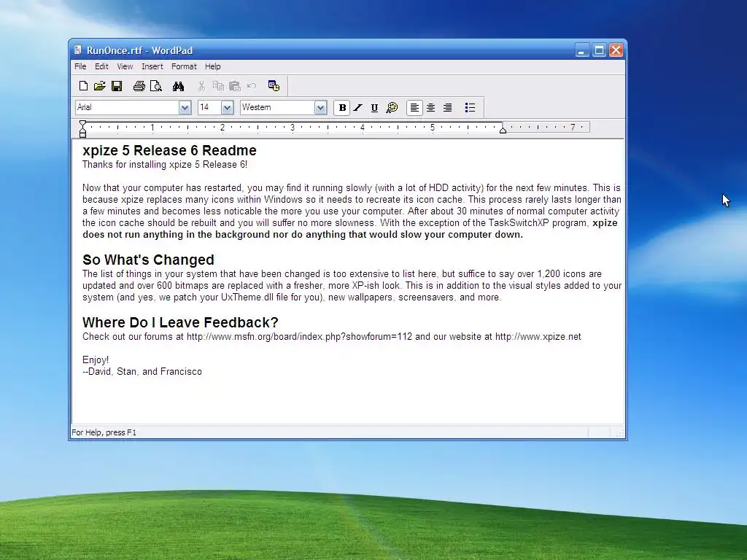The height and width of the screenshot is (560, 747).
Task: Close the WordPad window
Action: [616, 50]
